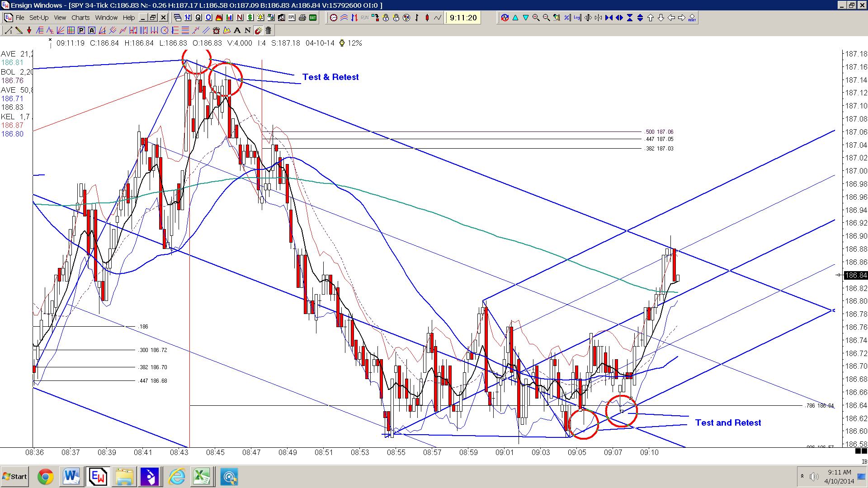Open the Set-Up menu

pyautogui.click(x=39, y=18)
